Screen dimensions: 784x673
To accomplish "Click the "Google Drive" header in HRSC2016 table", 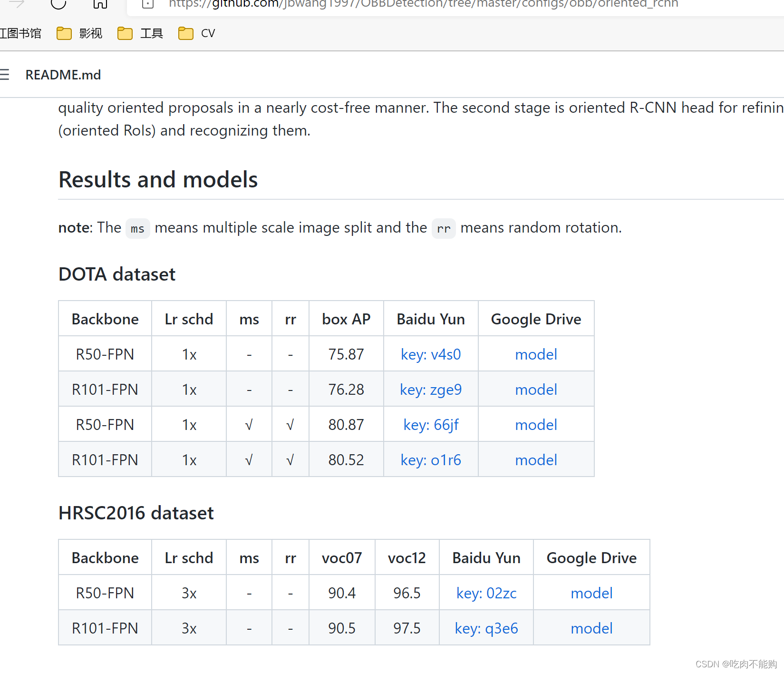I will pos(592,558).
